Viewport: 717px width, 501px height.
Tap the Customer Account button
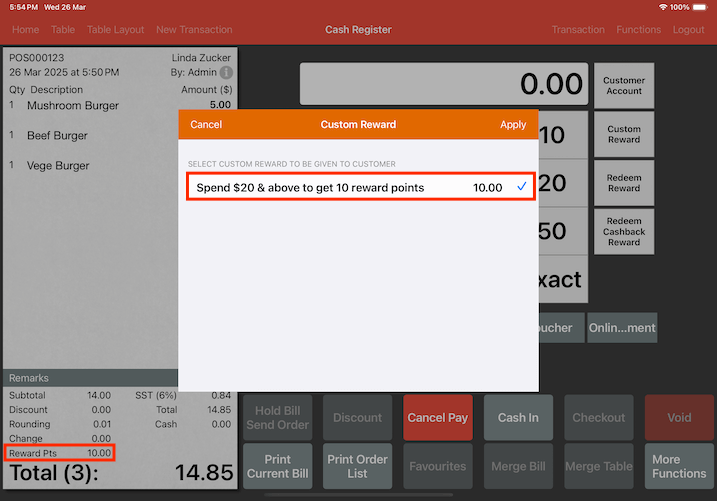624,85
